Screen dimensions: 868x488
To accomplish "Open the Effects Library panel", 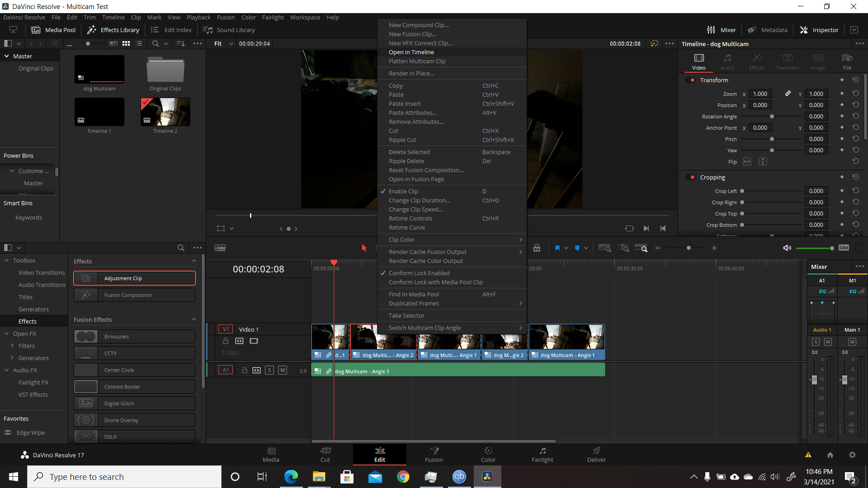I will click(113, 30).
